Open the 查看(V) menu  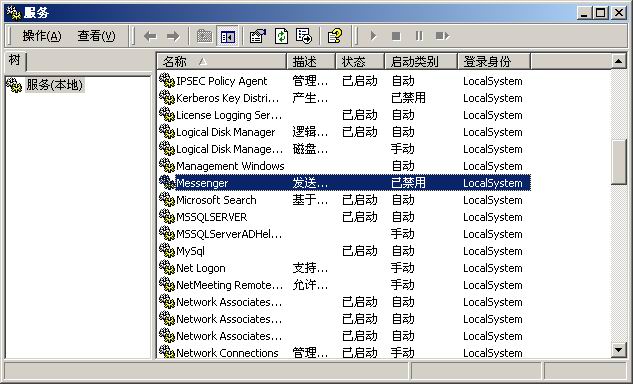[96, 36]
